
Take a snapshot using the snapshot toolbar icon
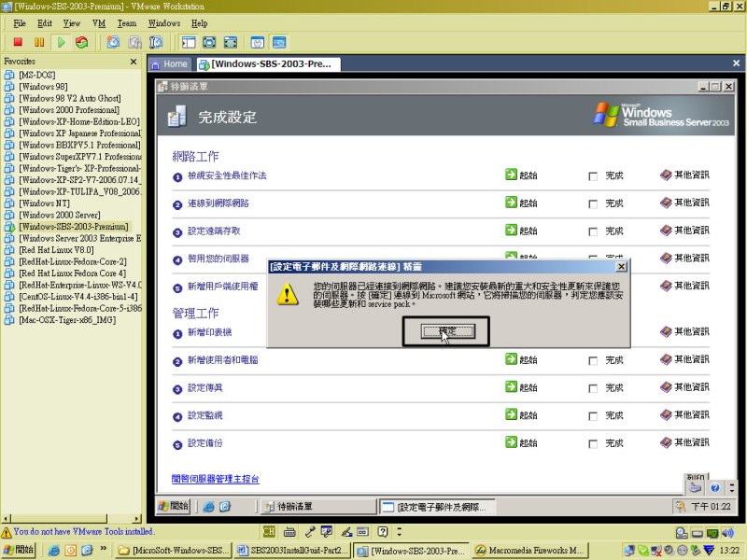113,42
